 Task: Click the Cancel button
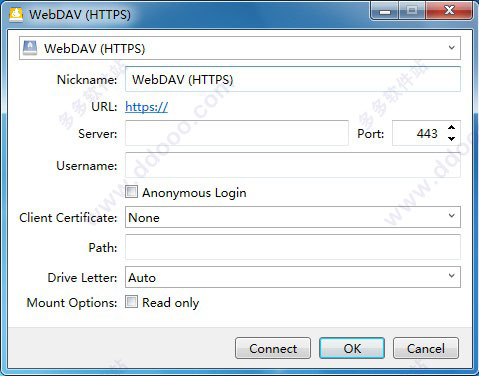[426, 348]
